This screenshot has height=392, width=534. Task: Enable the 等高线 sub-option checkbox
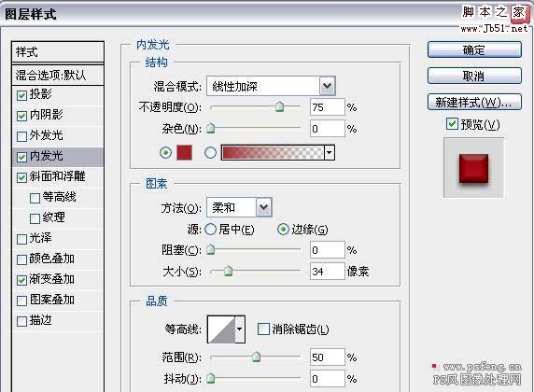pos(35,198)
